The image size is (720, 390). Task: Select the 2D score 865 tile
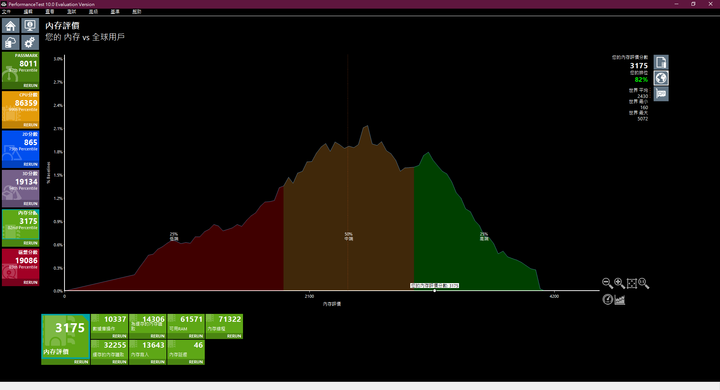21,149
